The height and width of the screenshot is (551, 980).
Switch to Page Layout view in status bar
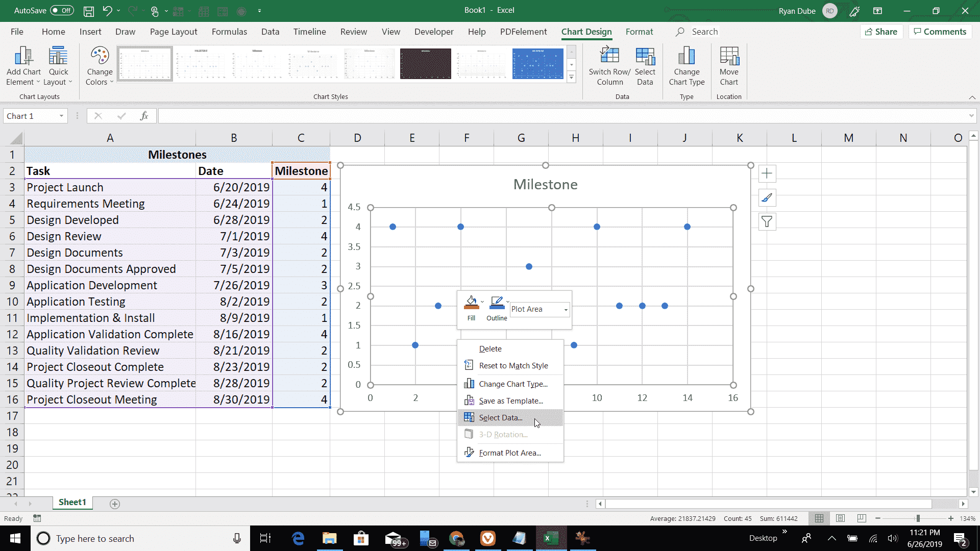point(840,518)
